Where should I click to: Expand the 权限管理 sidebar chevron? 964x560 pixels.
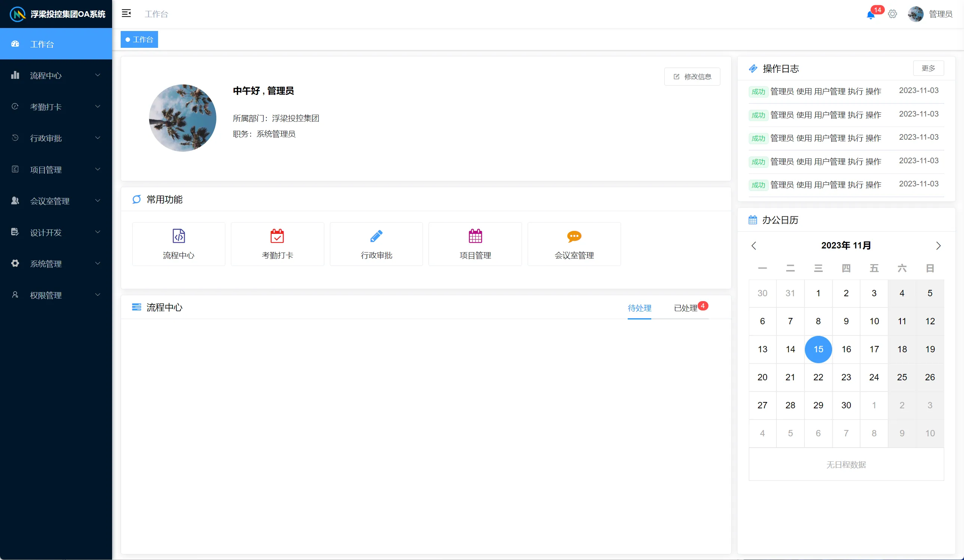98,294
